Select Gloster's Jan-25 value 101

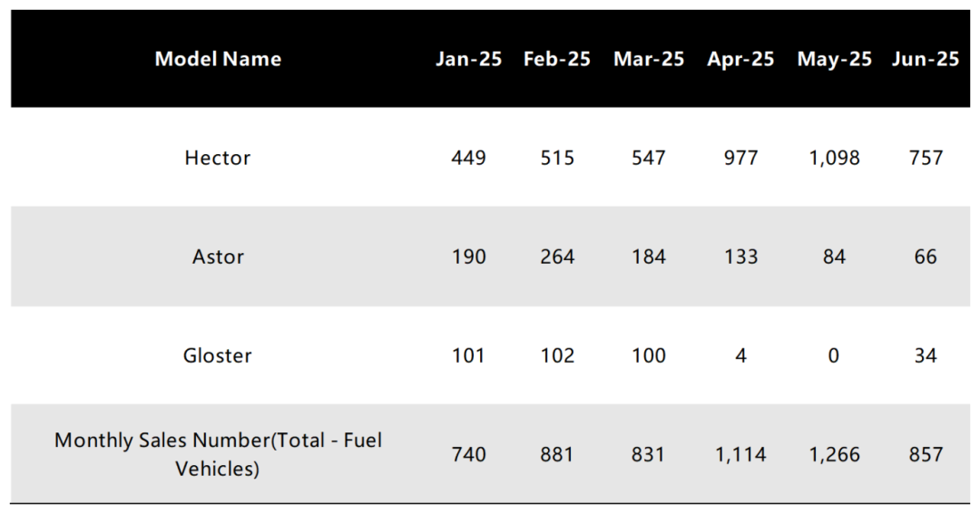click(469, 355)
